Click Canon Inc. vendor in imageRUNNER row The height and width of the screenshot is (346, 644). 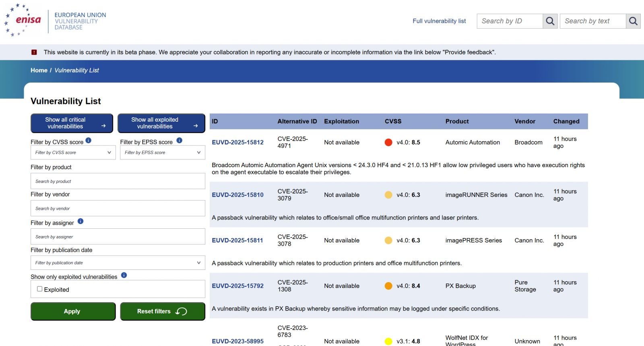click(x=529, y=195)
